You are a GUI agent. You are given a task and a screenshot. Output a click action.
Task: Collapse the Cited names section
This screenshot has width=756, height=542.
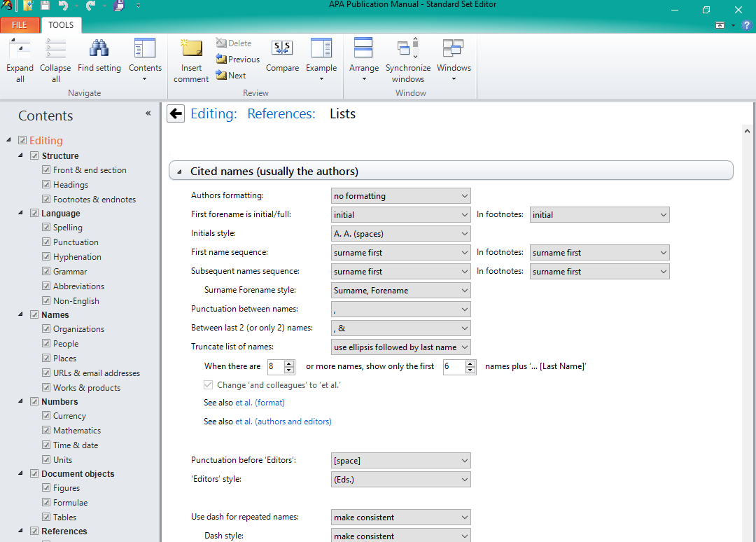coord(181,172)
